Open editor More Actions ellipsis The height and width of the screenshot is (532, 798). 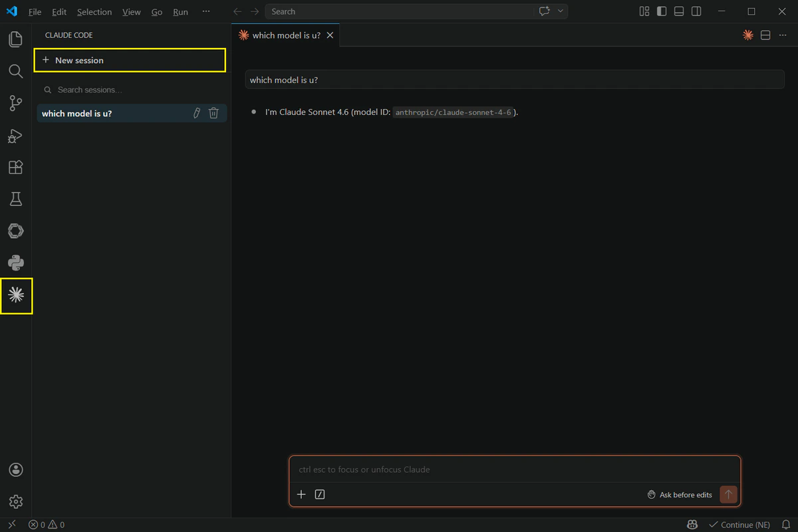783,35
